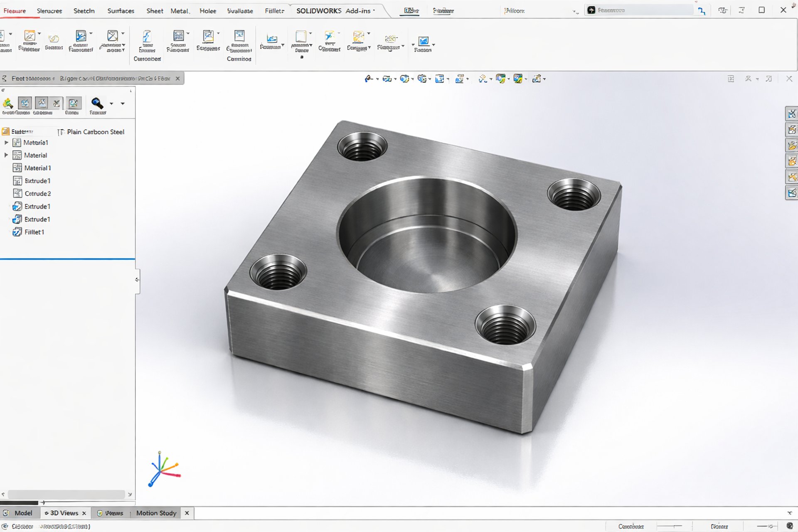Image resolution: width=798 pixels, height=532 pixels.
Task: Click the Fillet1 feature icon
Action: coord(17,232)
